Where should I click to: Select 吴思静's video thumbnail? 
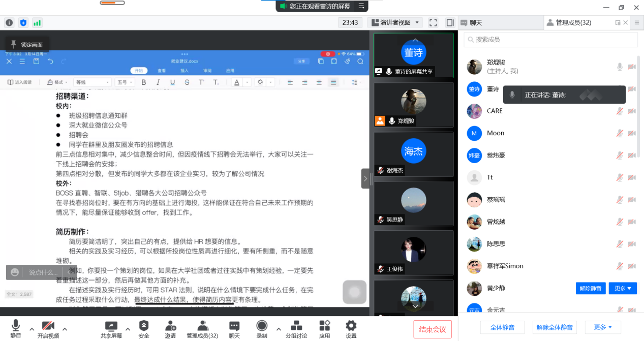[413, 203]
